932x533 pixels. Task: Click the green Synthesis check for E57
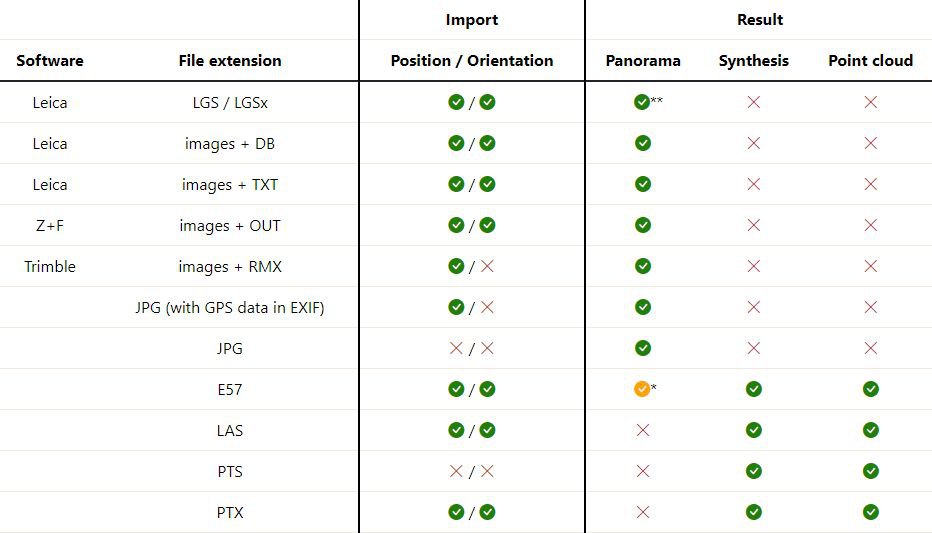point(754,389)
